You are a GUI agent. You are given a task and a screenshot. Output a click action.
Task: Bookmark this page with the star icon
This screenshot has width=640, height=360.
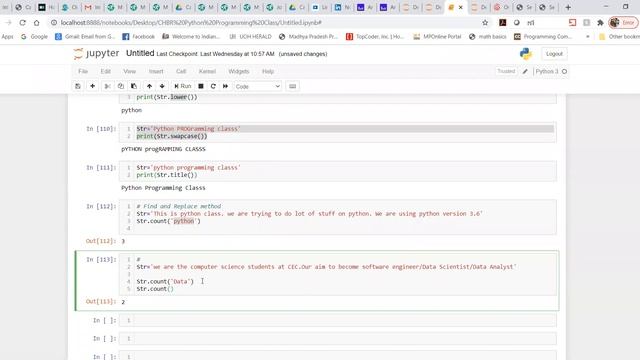pos(485,23)
